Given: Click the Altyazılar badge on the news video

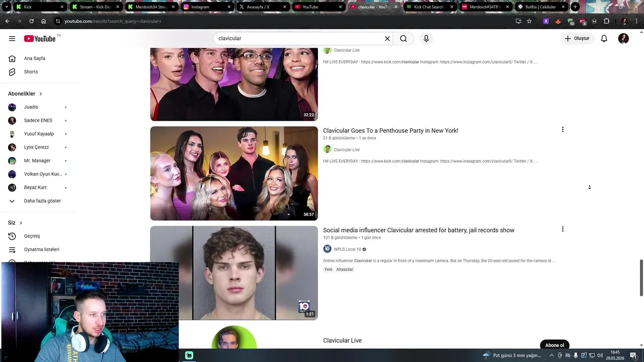Looking at the screenshot, I should [345, 269].
